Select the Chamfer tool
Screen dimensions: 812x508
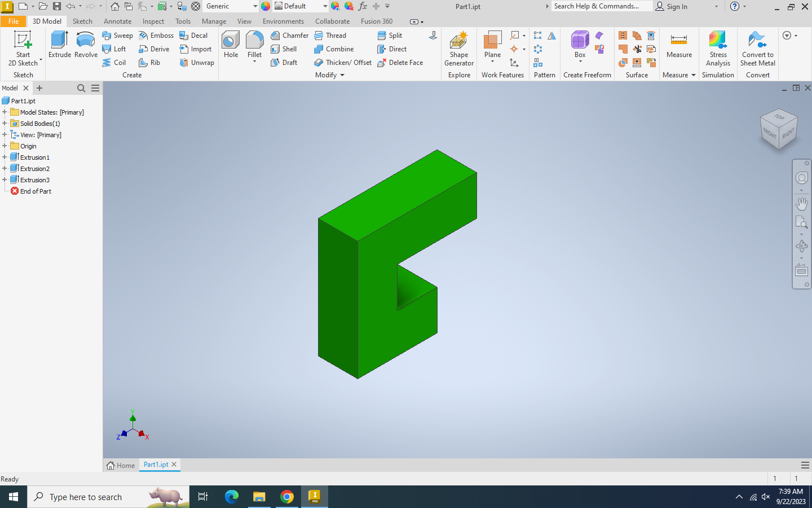click(x=289, y=36)
